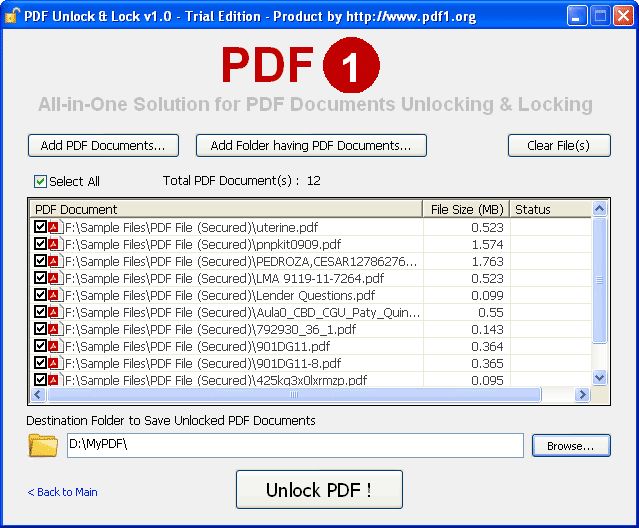This screenshot has height=528, width=639.
Task: Minimize the PDF Unlock & Lock window
Action: point(577,16)
